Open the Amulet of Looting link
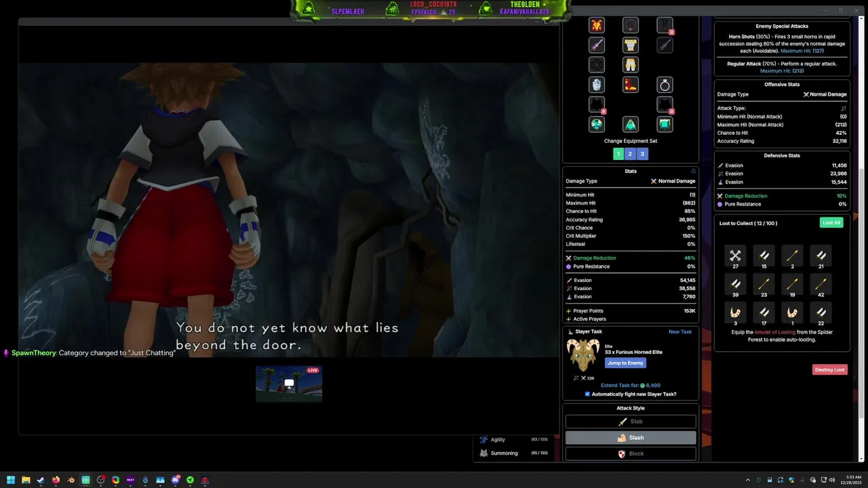This screenshot has height=488, width=868. pyautogui.click(x=775, y=332)
